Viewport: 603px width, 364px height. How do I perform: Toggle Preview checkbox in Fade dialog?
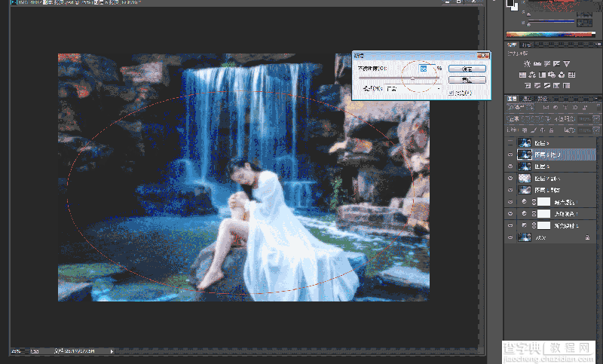[x=451, y=93]
